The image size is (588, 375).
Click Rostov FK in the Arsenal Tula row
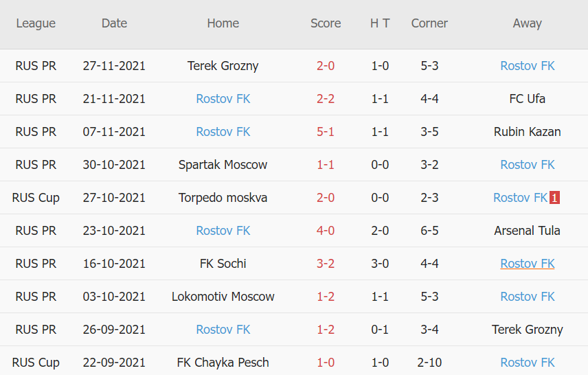click(x=223, y=231)
